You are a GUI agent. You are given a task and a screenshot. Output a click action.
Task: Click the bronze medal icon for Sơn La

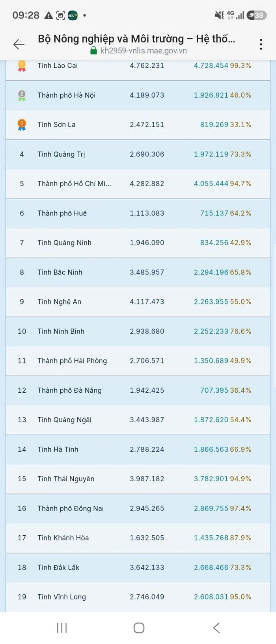pyautogui.click(x=22, y=125)
